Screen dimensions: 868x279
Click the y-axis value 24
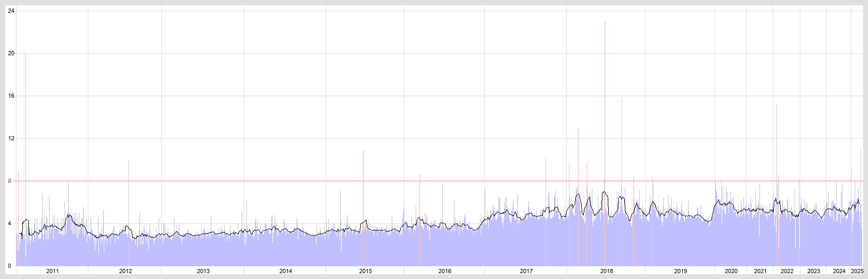pos(11,11)
